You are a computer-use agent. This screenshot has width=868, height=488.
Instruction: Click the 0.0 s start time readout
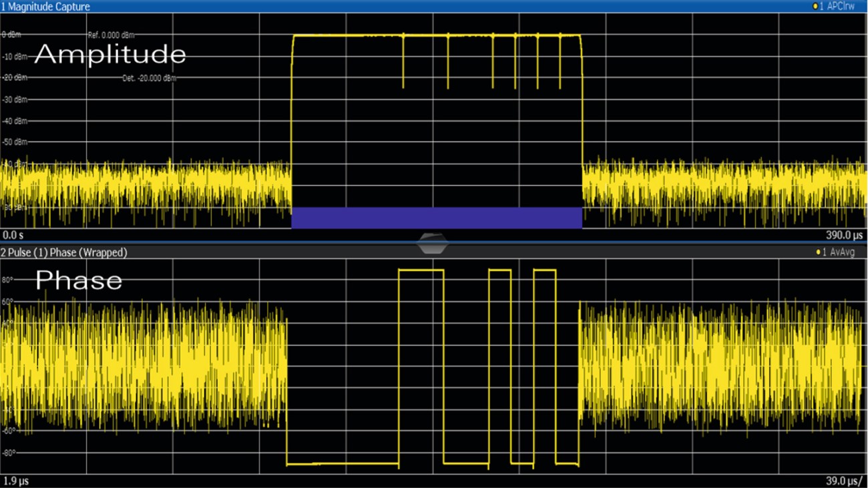pyautogui.click(x=11, y=235)
